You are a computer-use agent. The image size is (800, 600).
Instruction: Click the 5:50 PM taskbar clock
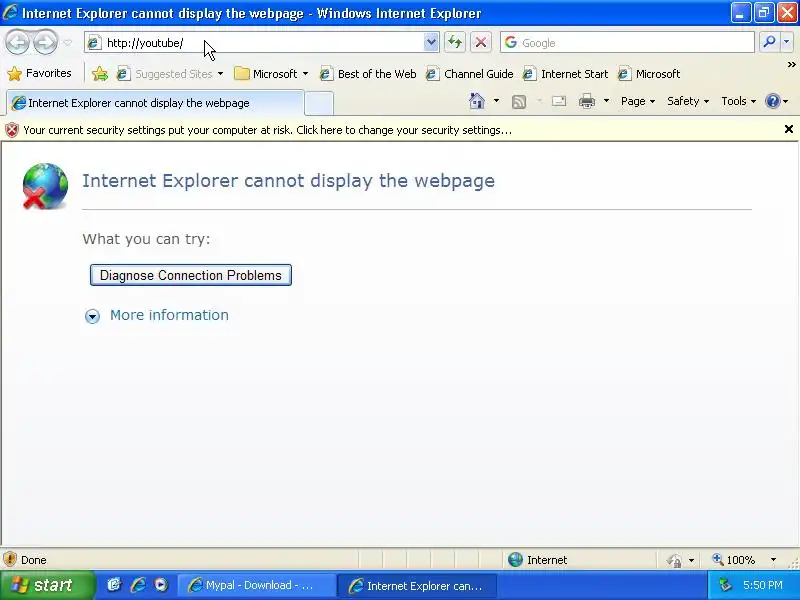pos(762,585)
